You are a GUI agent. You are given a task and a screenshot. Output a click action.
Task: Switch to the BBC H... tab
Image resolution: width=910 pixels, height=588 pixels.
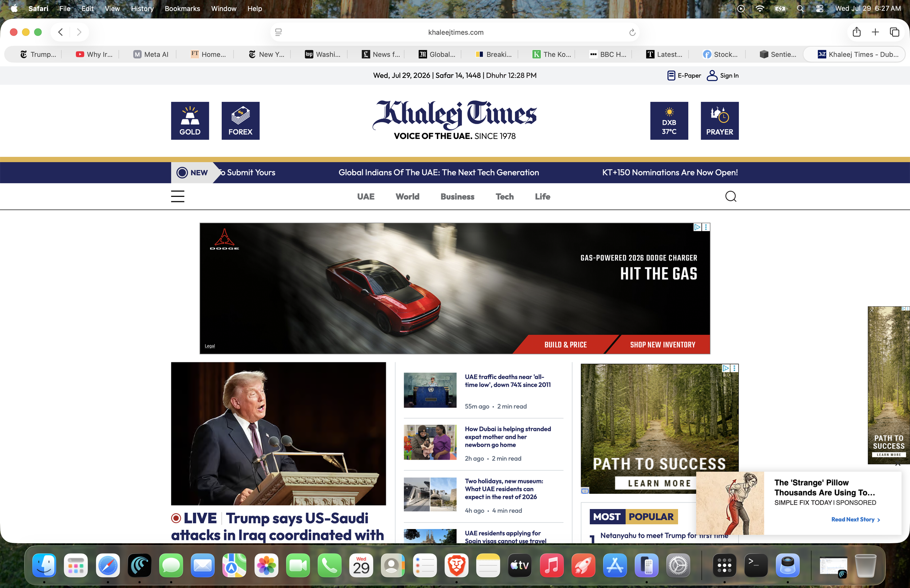coord(608,54)
